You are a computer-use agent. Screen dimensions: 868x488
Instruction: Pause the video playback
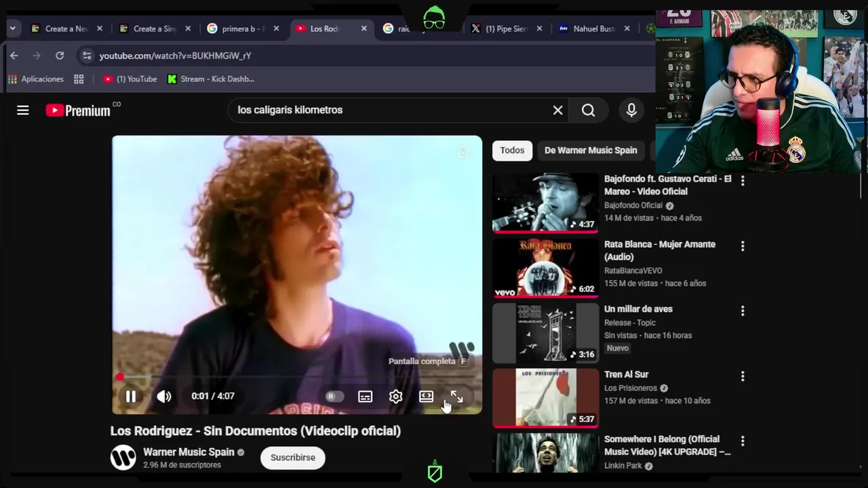(131, 396)
